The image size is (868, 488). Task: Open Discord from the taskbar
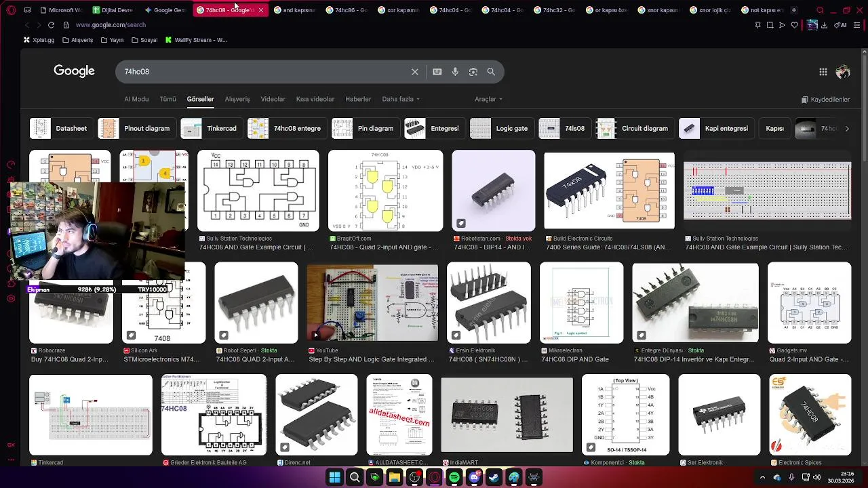(475, 478)
